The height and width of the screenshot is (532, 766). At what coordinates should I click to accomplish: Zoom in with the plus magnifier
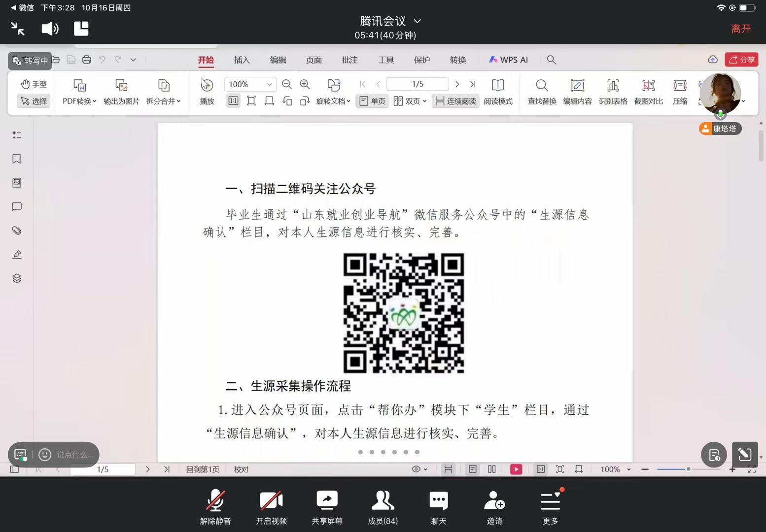[305, 84]
